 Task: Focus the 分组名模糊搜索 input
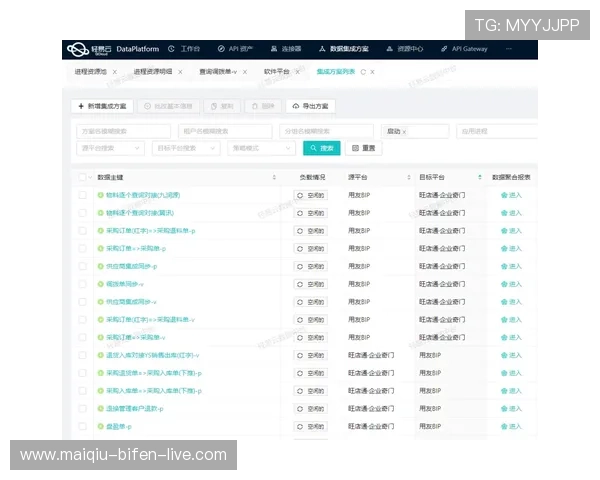coord(326,131)
